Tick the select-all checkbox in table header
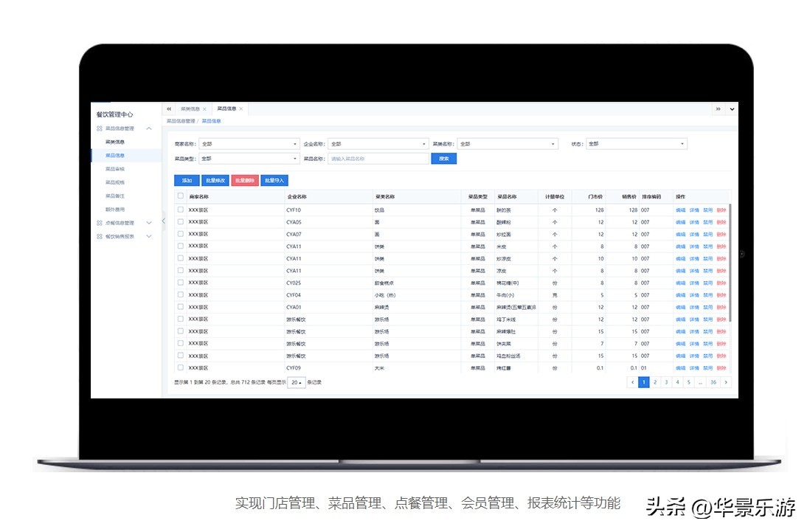This screenshot has height=532, width=810. point(181,196)
